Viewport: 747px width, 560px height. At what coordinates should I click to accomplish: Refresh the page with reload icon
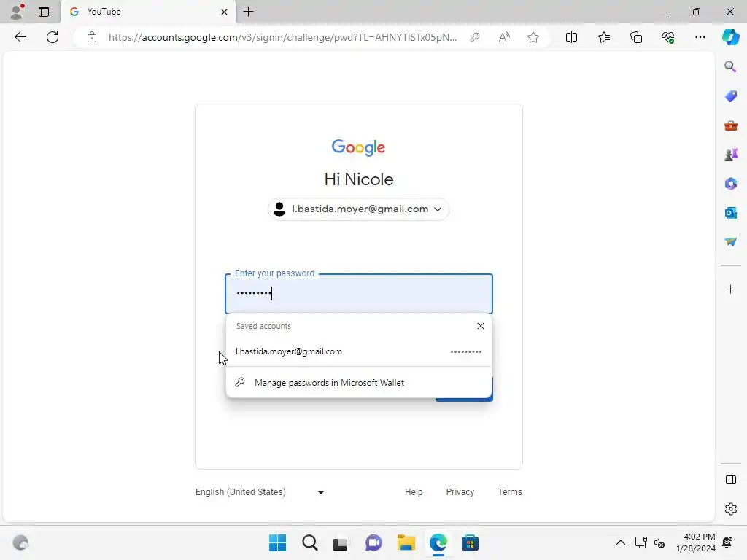(x=53, y=37)
